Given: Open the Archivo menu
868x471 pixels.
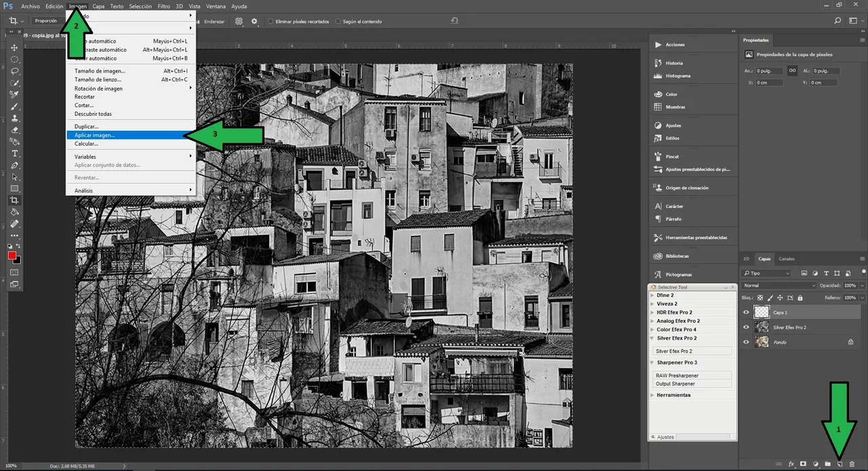Looking at the screenshot, I should point(30,6).
